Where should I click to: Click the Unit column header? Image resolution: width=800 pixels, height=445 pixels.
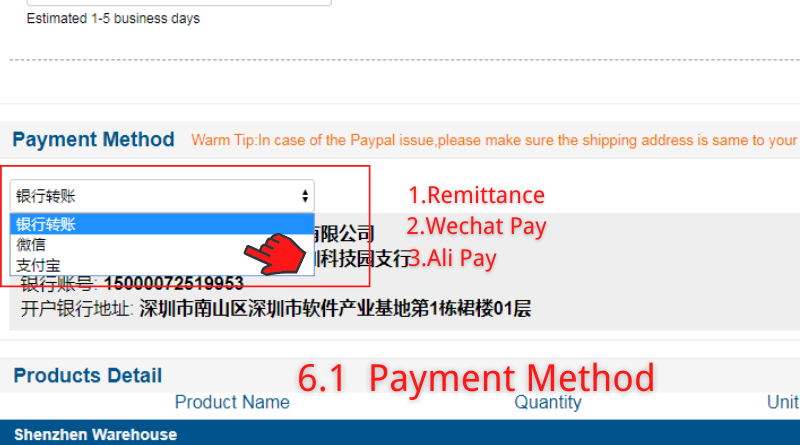(783, 402)
